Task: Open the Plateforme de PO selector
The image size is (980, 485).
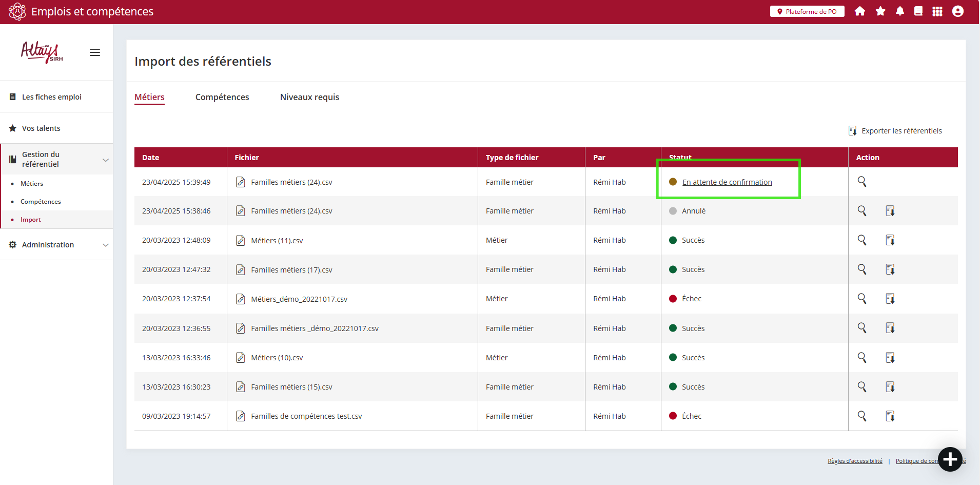Action: [x=807, y=11]
